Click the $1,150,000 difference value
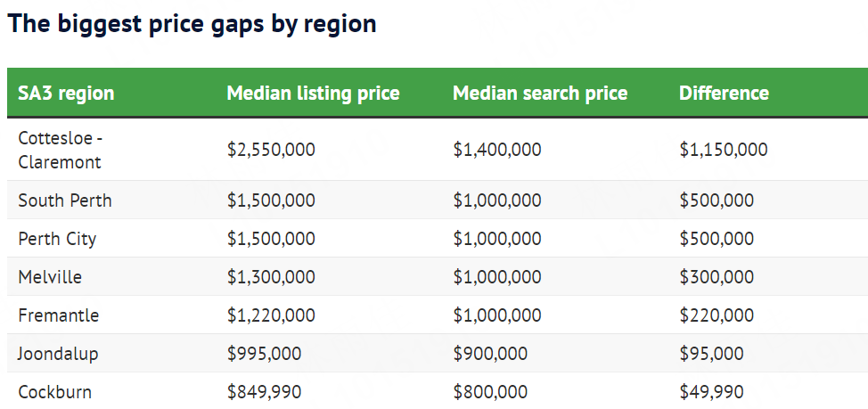The width and height of the screenshot is (868, 409). coord(724,150)
